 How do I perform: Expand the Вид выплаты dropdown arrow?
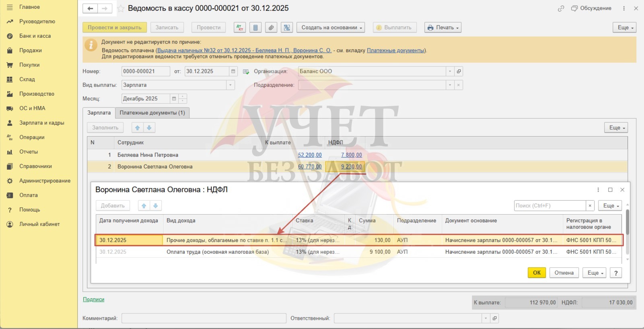point(230,85)
